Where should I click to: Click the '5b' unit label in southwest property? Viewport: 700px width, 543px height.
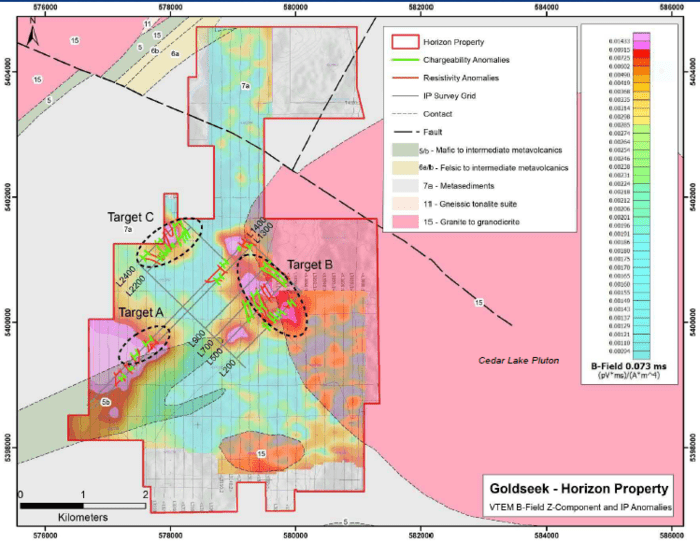105,402
